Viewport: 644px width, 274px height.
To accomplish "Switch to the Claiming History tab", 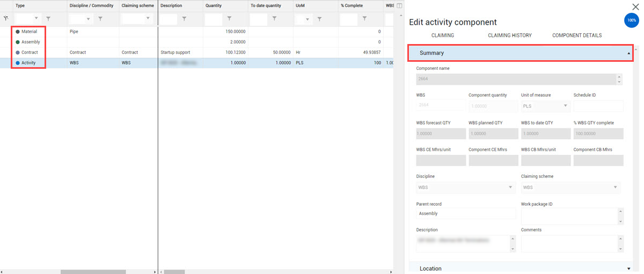I will coord(509,35).
